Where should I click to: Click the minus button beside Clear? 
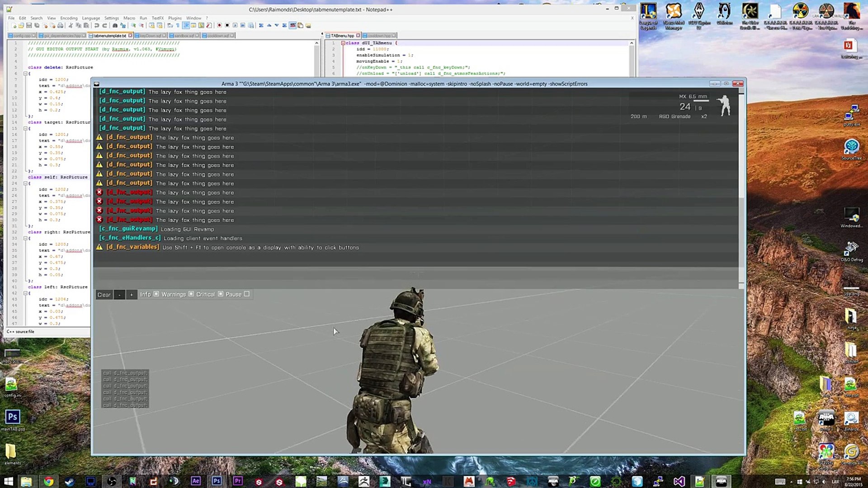click(119, 295)
